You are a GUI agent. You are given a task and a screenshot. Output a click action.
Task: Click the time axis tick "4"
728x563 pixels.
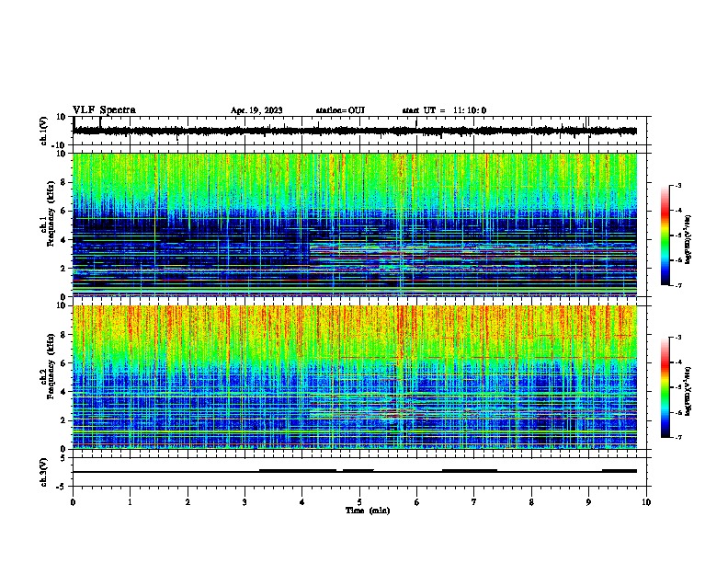pyautogui.click(x=302, y=502)
